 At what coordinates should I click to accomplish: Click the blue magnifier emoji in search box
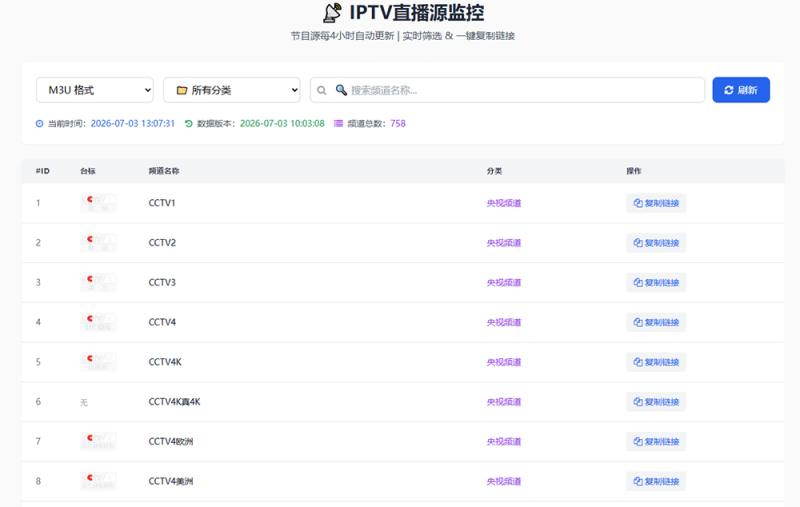tap(341, 90)
